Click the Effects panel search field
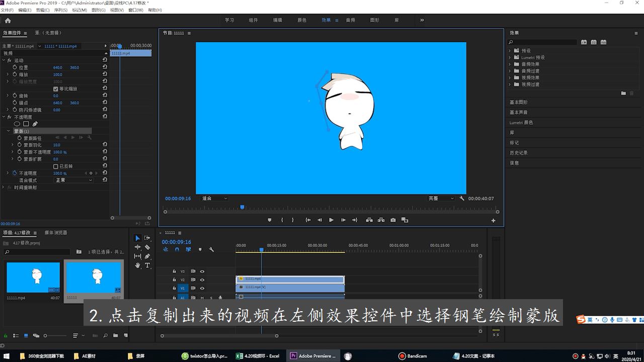Image resolution: width=644 pixels, height=362 pixels. point(542,42)
